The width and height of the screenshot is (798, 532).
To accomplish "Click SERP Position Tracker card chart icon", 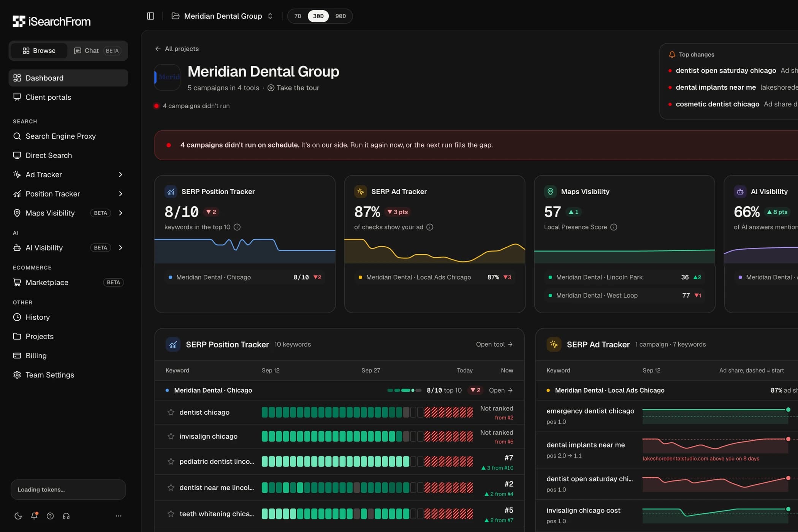I will coord(171,192).
